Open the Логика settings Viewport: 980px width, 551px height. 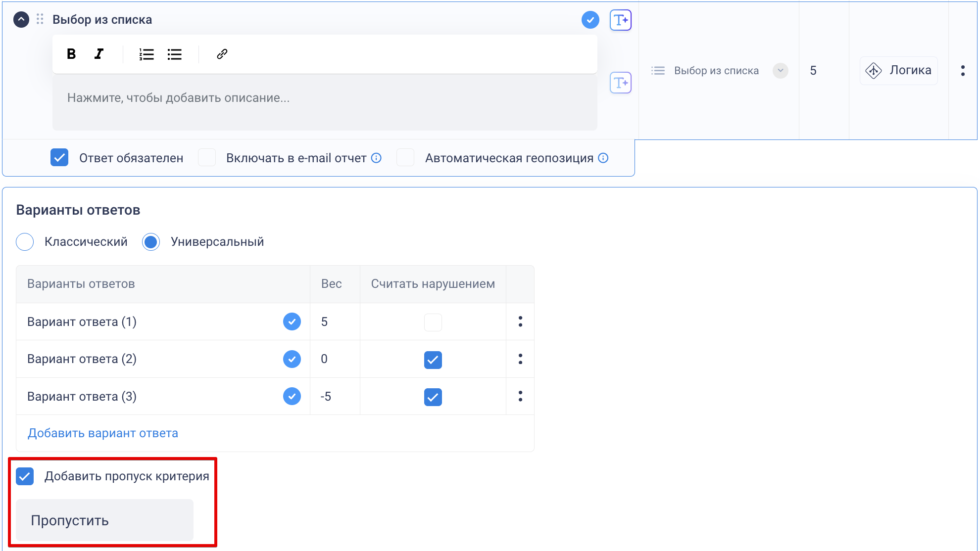(x=898, y=70)
